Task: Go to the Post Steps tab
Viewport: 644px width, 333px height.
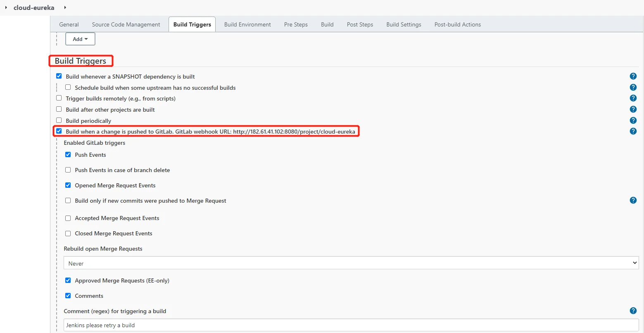Action: pyautogui.click(x=360, y=24)
